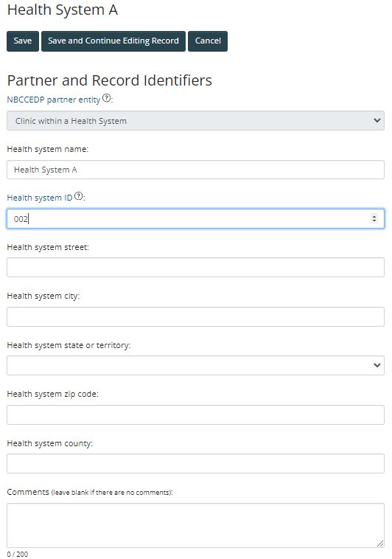
Task: Click the Save button
Action: pyautogui.click(x=23, y=41)
